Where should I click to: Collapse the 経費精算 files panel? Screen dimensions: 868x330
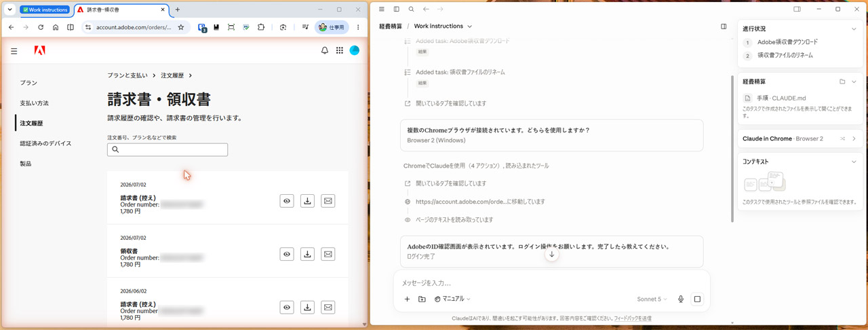pyautogui.click(x=854, y=81)
